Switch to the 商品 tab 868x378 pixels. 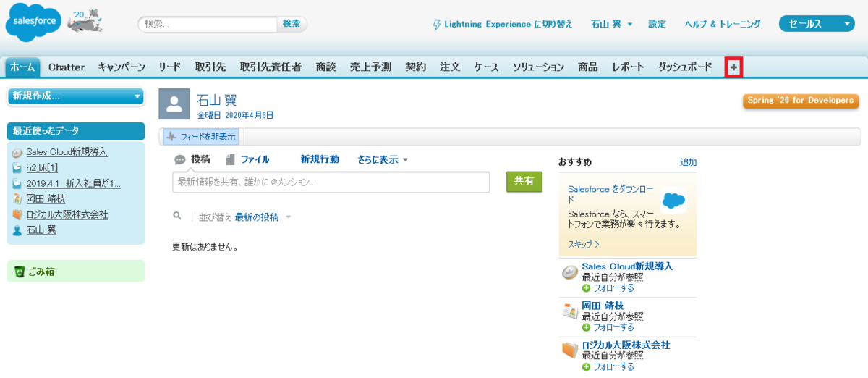588,67
